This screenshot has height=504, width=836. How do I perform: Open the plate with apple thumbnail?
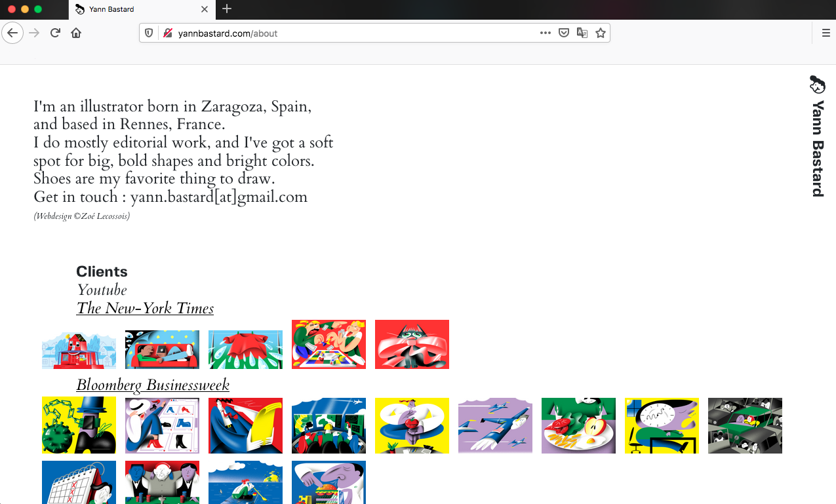[x=578, y=425]
